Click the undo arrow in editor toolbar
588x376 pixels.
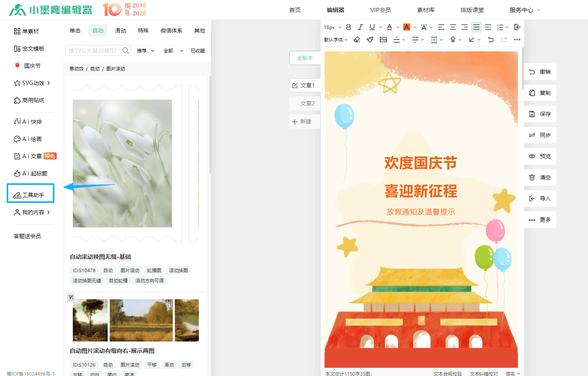coord(491,40)
